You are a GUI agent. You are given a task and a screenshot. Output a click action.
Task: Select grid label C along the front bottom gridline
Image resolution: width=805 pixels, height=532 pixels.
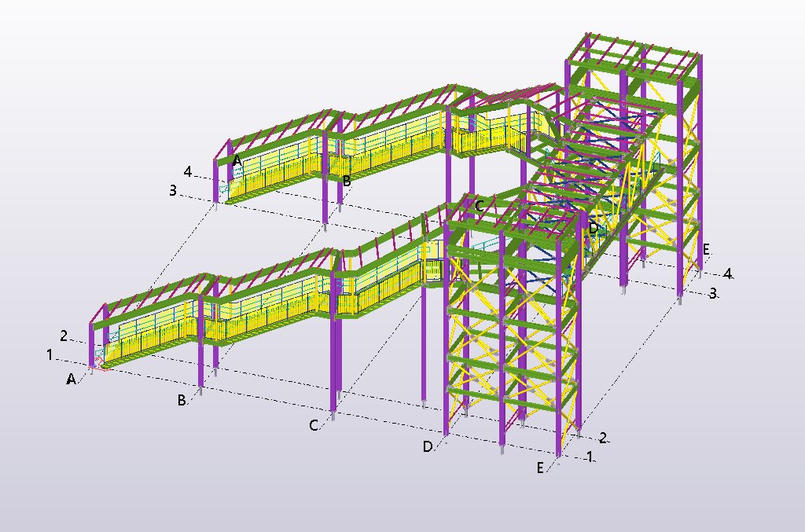point(314,425)
